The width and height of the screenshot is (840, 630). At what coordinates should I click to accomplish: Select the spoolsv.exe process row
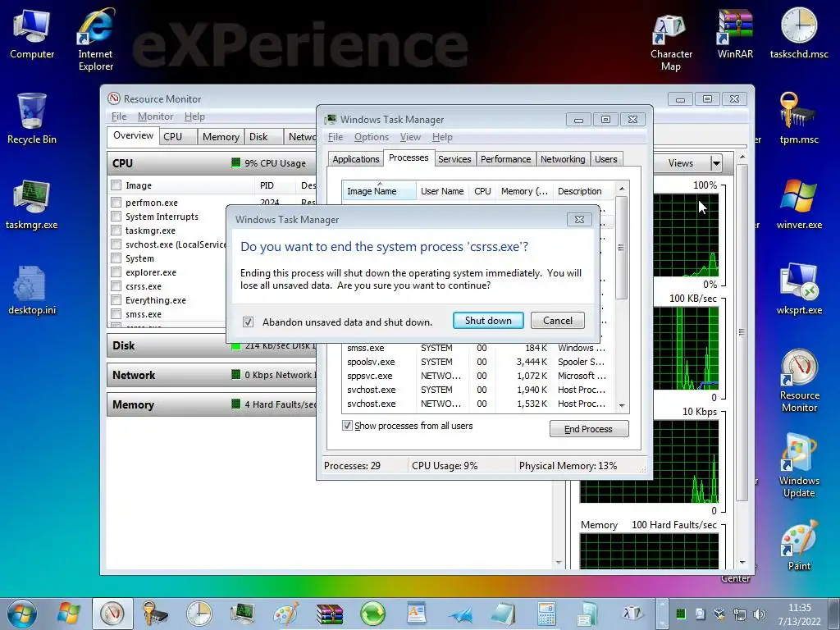(x=477, y=362)
